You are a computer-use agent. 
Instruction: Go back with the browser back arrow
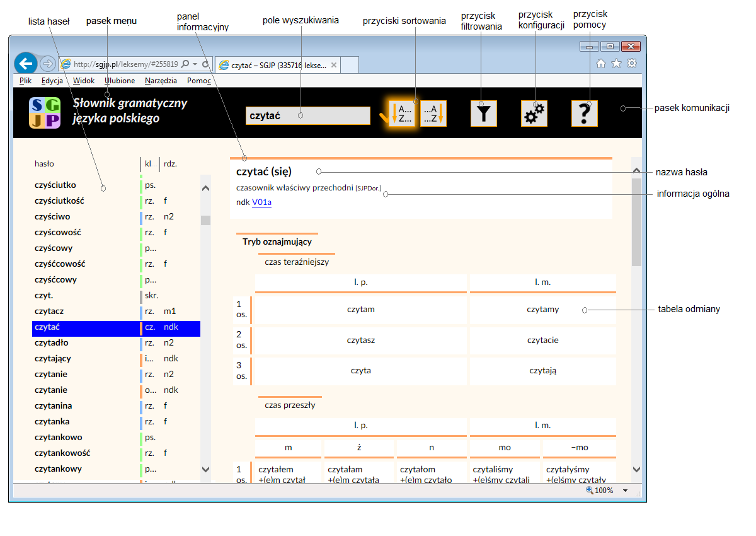[x=25, y=64]
